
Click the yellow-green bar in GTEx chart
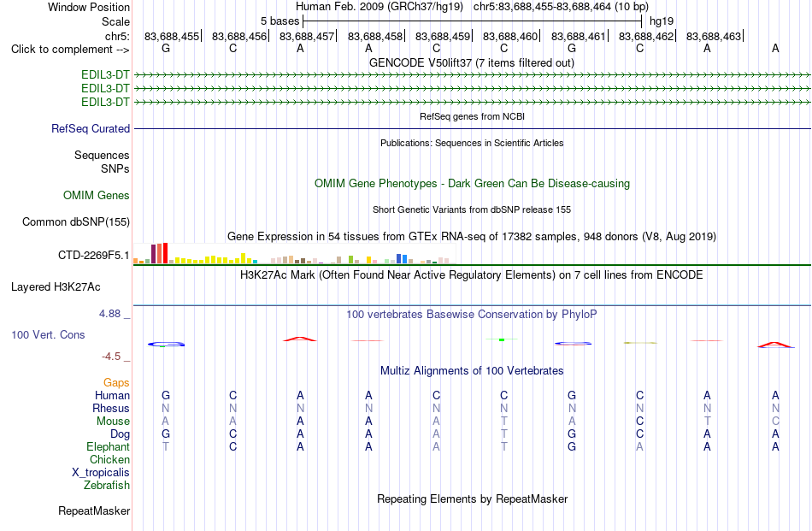[x=350, y=260]
